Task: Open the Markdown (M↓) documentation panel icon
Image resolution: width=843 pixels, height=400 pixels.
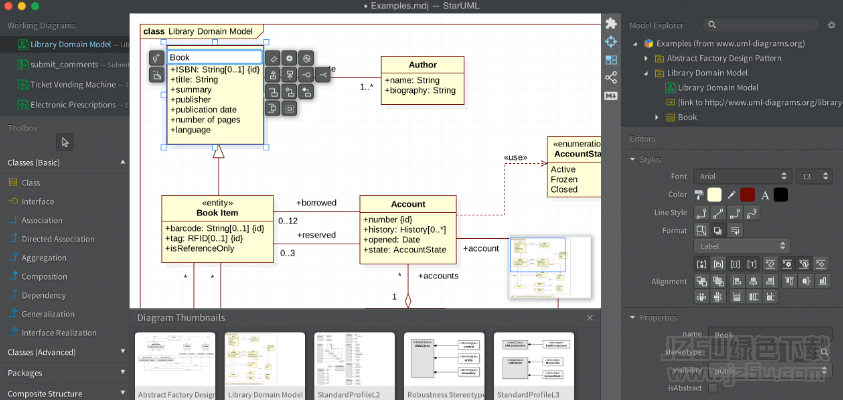Action: pos(611,96)
